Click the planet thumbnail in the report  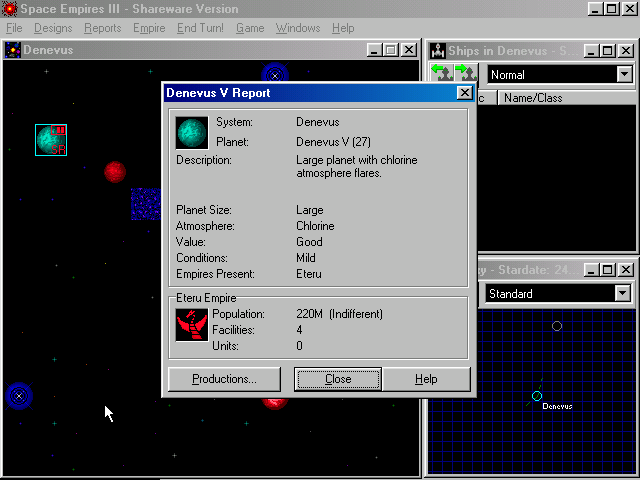(192, 133)
